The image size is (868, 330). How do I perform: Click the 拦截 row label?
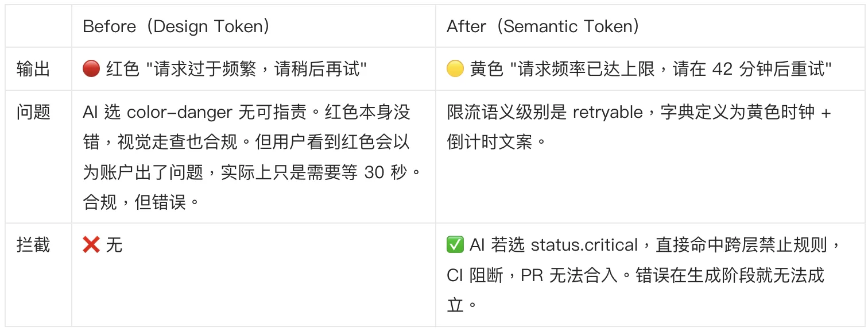coord(33,245)
